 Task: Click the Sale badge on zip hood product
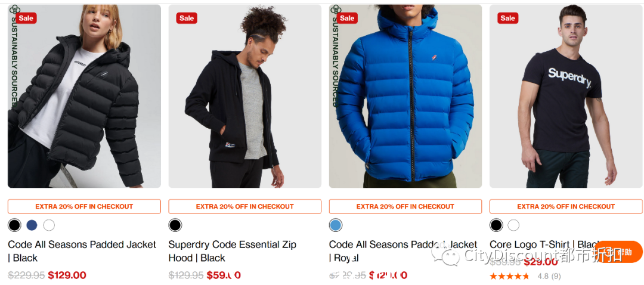tap(187, 18)
